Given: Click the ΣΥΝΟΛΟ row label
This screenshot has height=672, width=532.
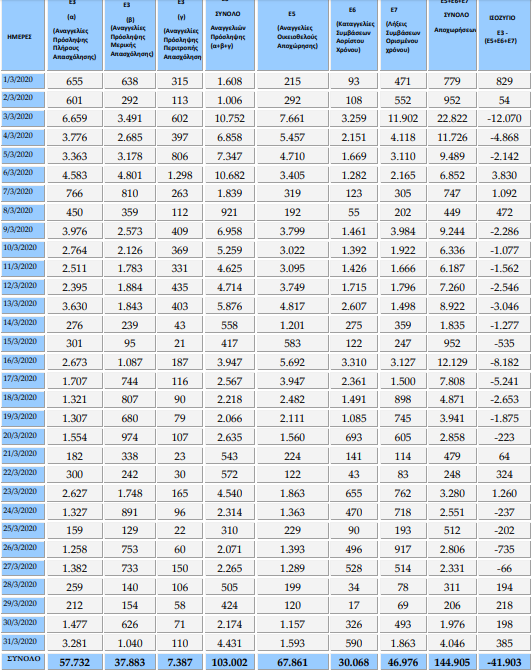Looking at the screenshot, I should tap(23, 661).
